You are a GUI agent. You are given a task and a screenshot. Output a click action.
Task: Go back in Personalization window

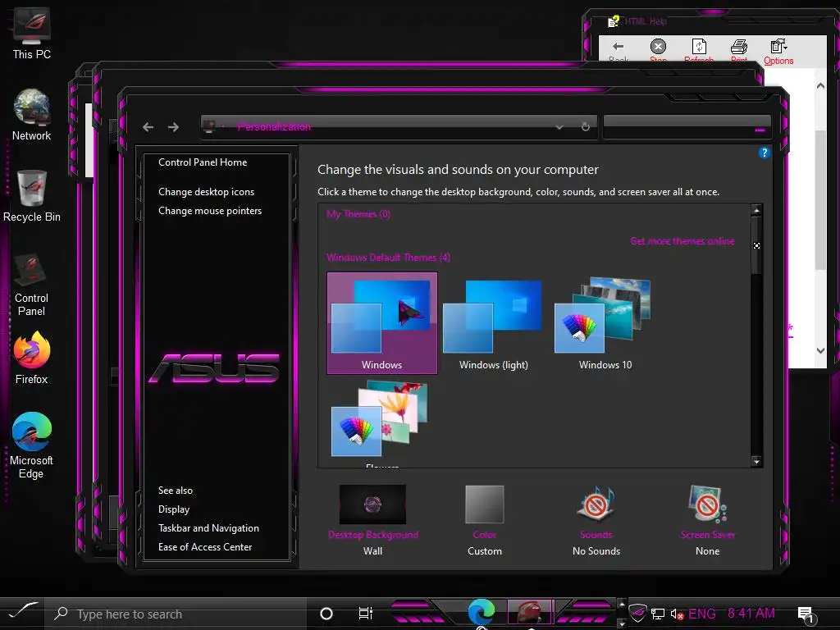pyautogui.click(x=148, y=127)
